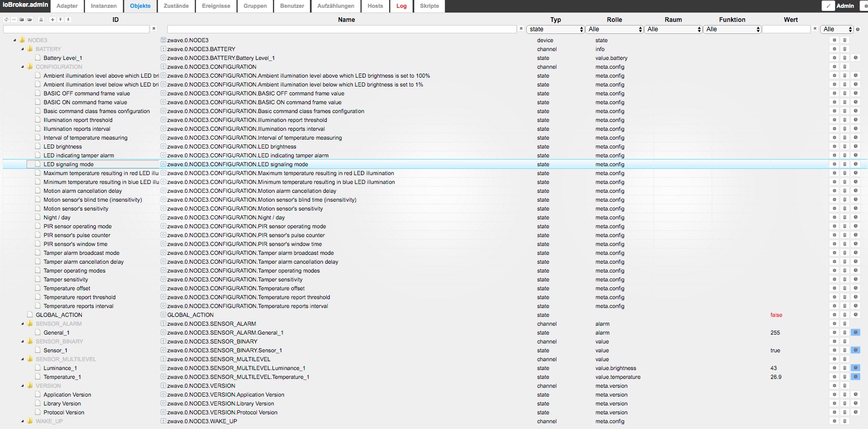Click the list view toggle icon in toolbar
This screenshot has height=430, width=868.
click(x=14, y=19)
